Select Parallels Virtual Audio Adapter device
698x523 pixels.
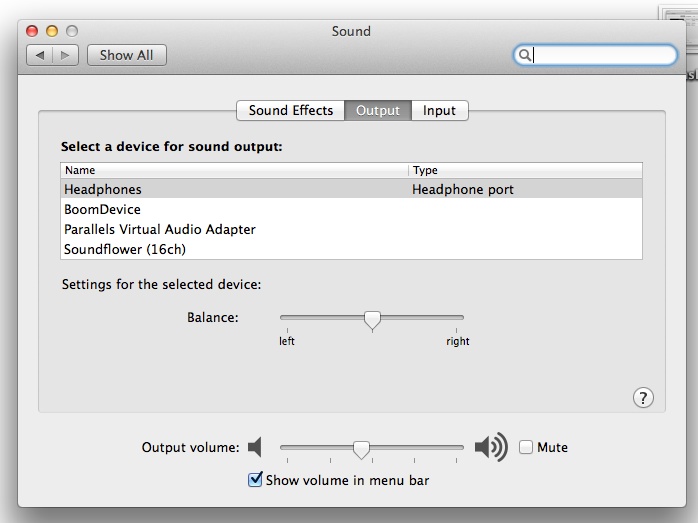(160, 229)
